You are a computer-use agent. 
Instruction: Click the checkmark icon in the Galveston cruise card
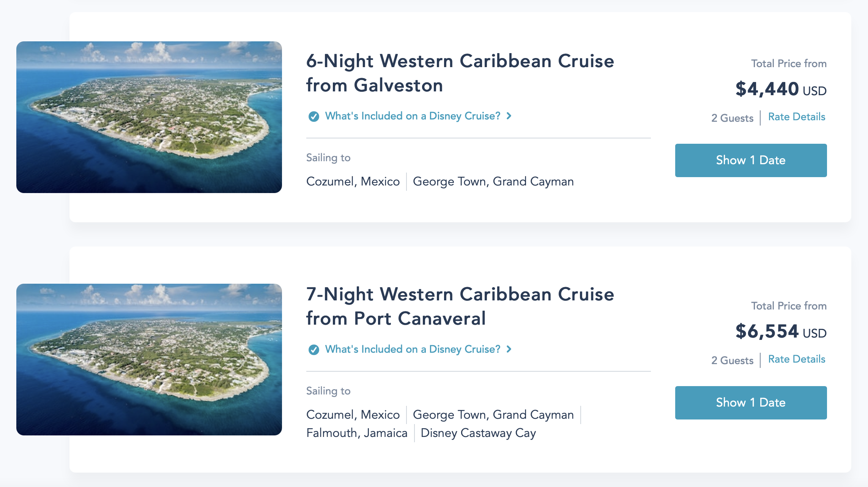(x=314, y=116)
